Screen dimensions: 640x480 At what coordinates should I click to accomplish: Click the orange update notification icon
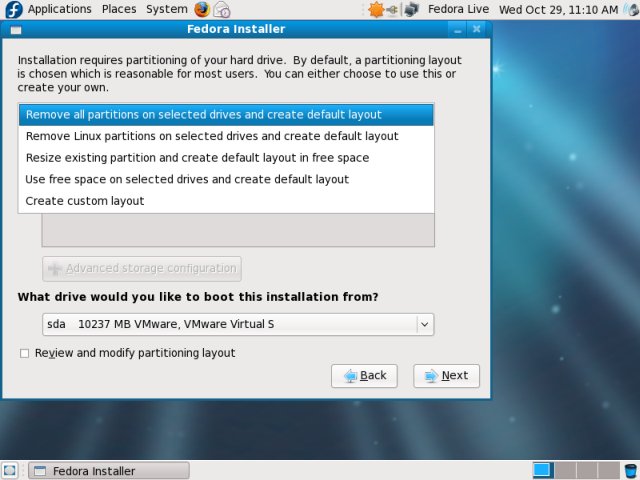[376, 10]
